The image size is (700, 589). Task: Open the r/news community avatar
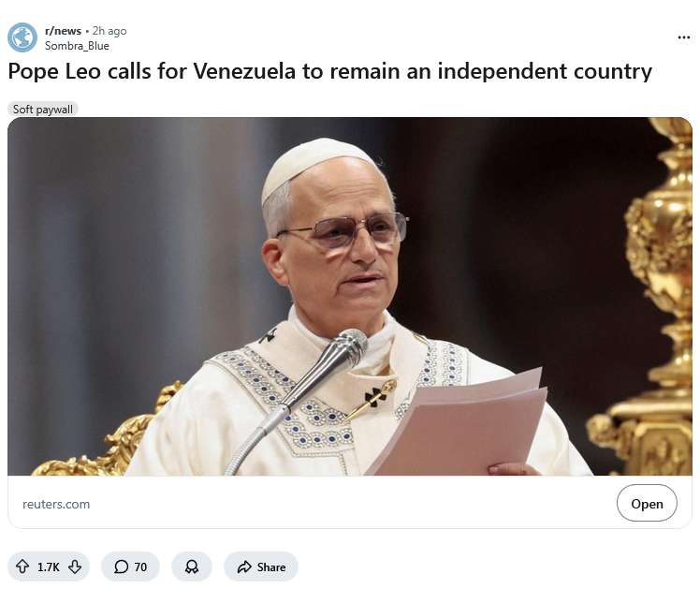point(22,37)
